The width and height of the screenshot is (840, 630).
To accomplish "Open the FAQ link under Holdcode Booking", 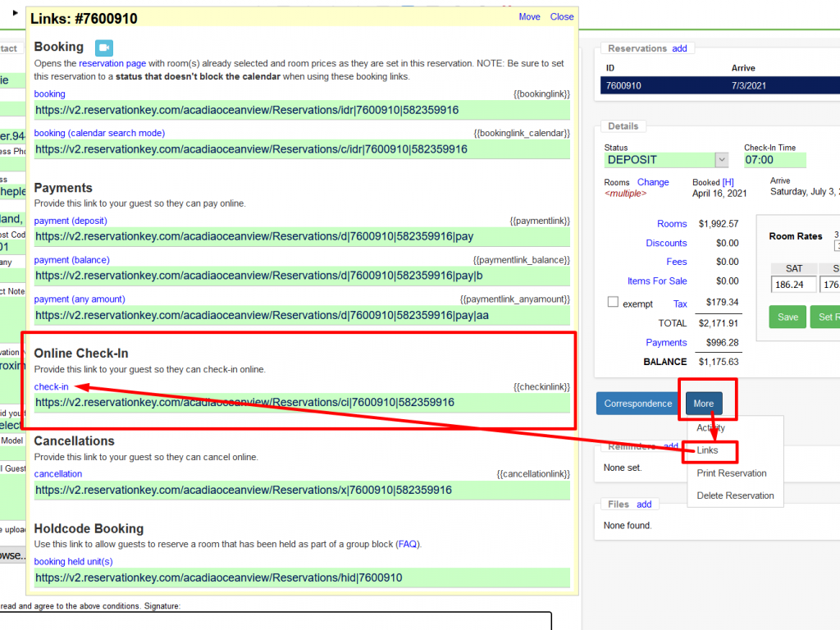I will tap(407, 544).
